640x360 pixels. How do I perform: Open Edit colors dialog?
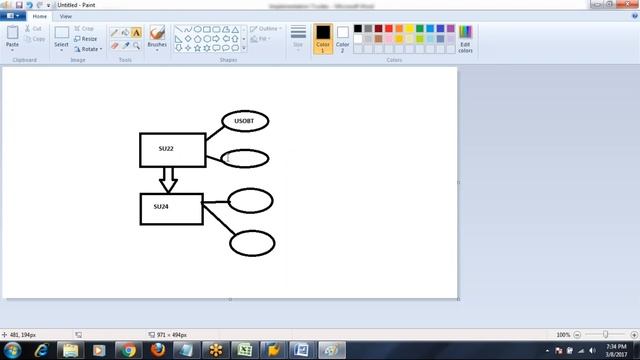coord(465,39)
